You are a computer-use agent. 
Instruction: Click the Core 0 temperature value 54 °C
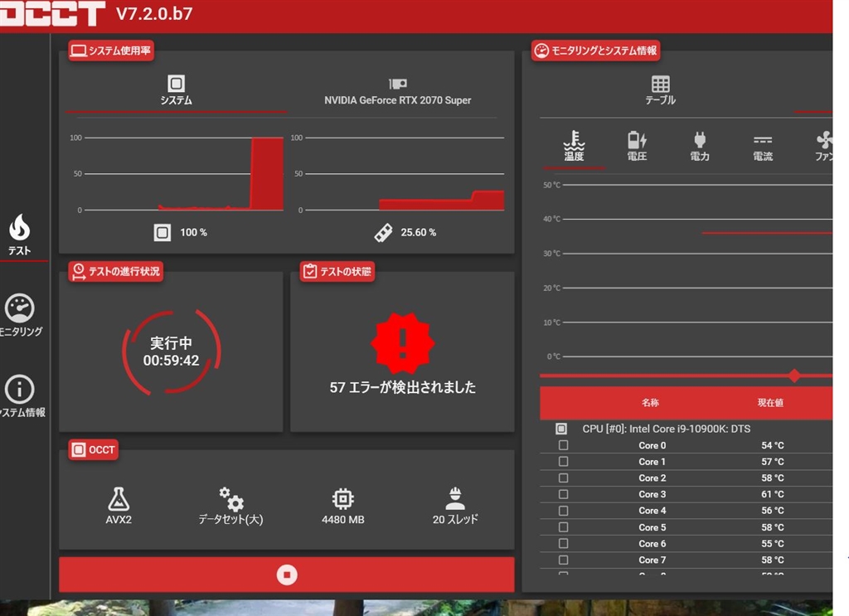point(773,445)
